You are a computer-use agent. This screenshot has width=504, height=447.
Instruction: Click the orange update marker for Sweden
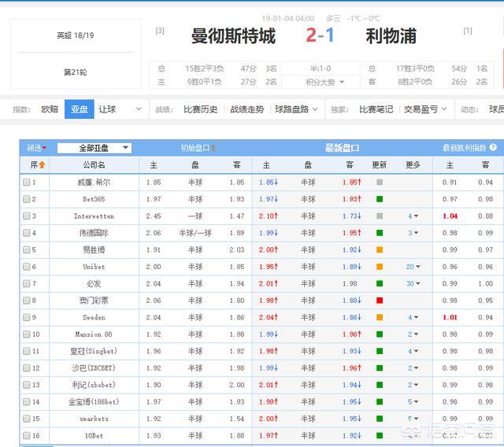380,318
